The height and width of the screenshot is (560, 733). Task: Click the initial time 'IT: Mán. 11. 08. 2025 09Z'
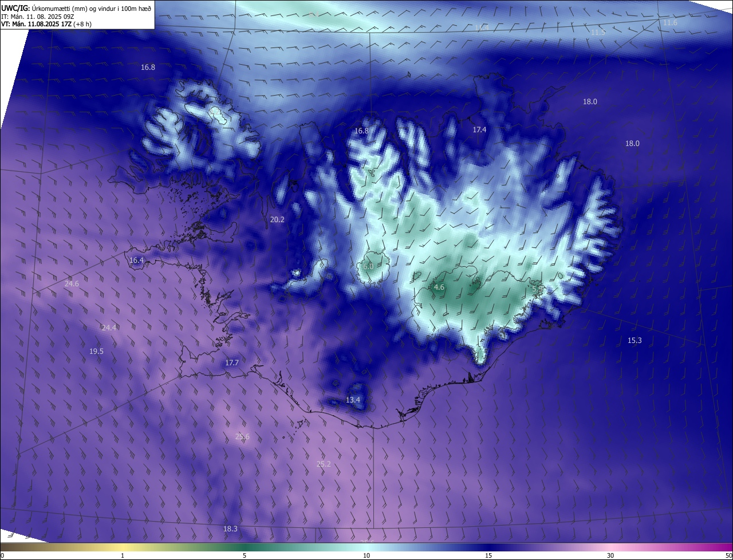39,16
